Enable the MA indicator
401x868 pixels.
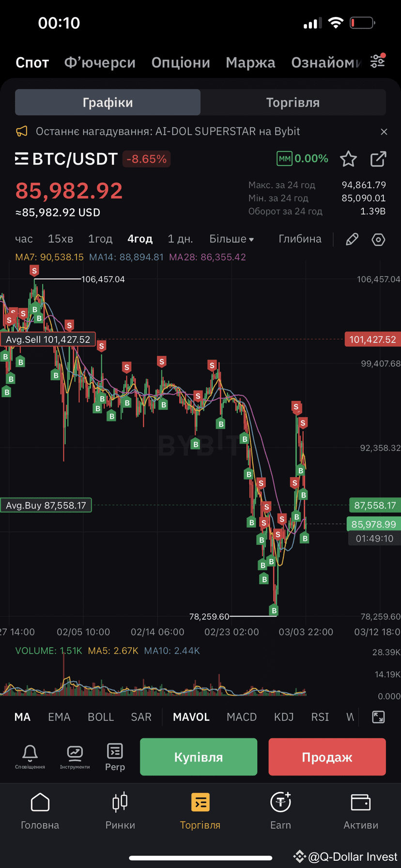click(x=22, y=717)
